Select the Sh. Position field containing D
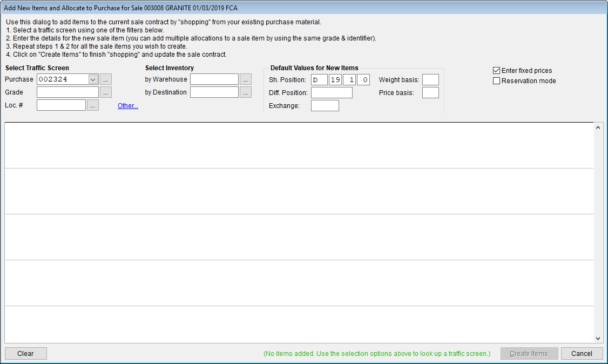 point(319,80)
